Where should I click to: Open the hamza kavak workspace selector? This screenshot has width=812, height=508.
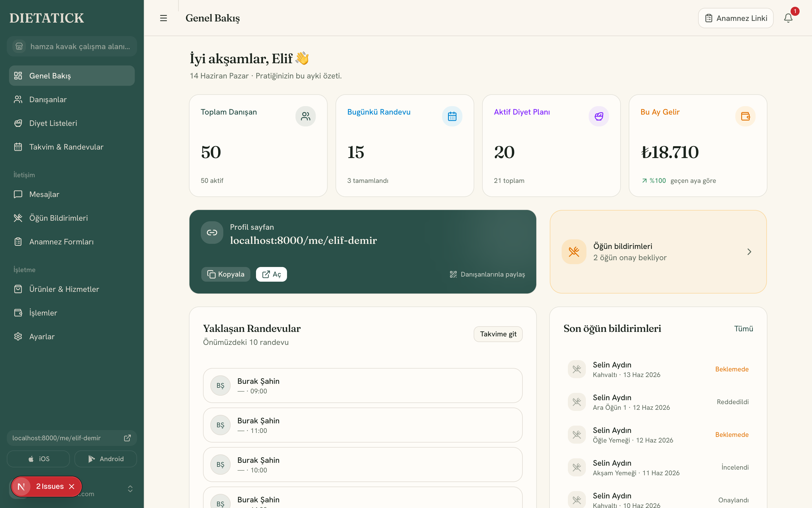click(72, 46)
